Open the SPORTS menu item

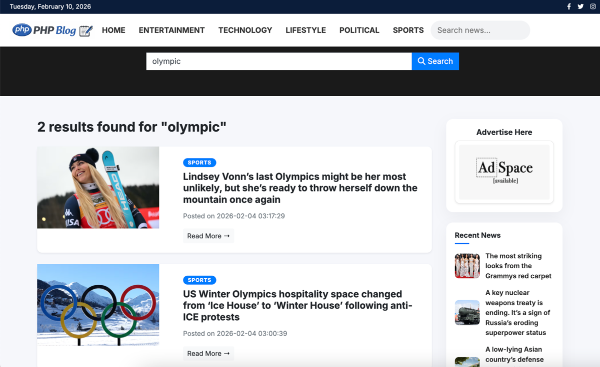coord(408,30)
